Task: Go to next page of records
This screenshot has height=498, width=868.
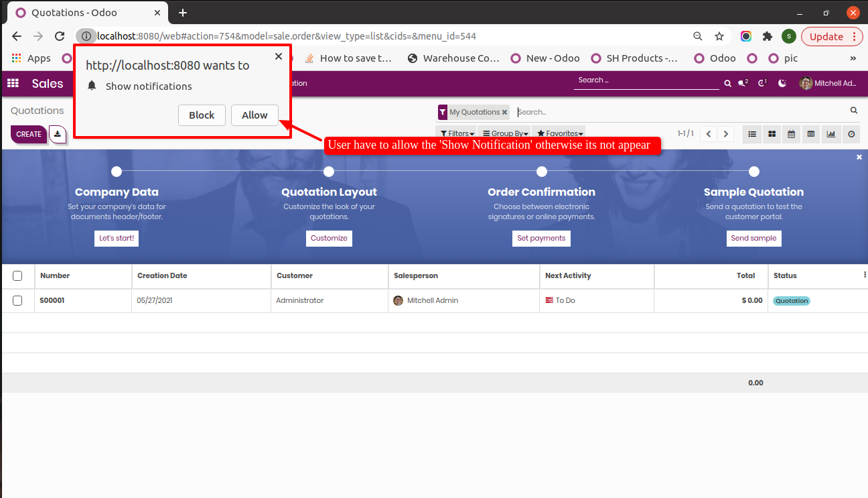Action: [725, 134]
